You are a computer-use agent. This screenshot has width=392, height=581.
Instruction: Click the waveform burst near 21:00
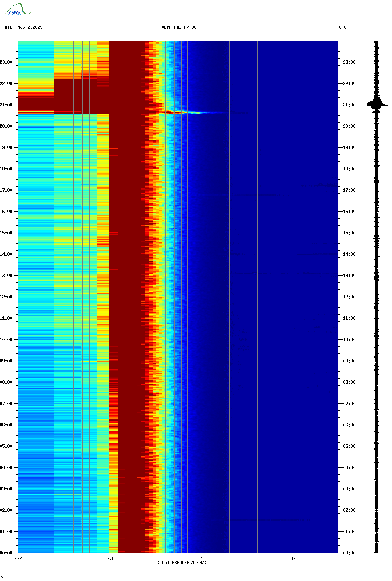coord(376,104)
